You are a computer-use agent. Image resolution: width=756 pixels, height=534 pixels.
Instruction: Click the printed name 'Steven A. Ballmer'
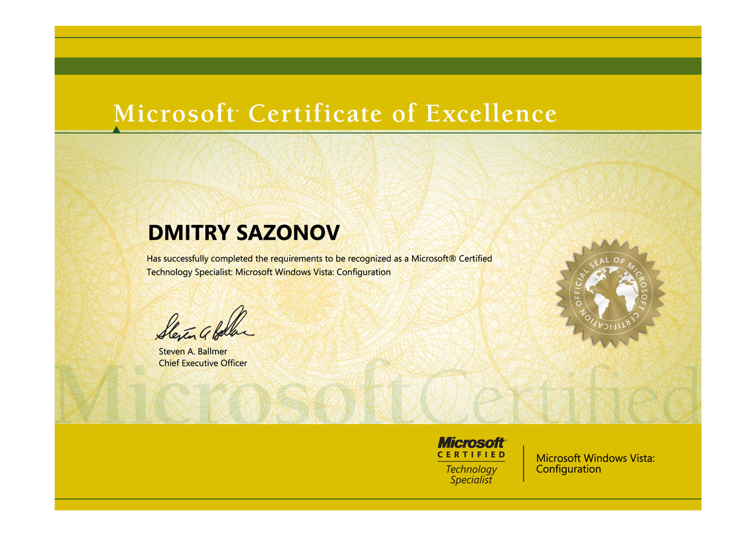tap(193, 351)
